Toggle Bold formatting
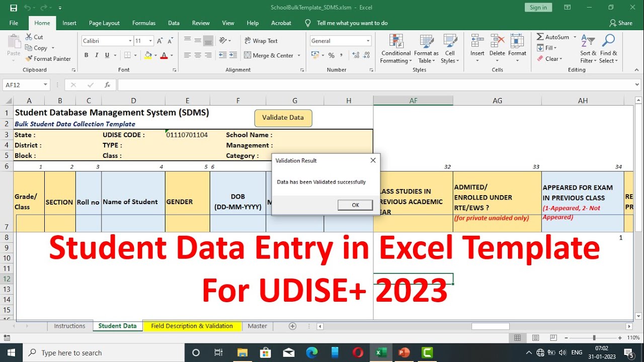Screen dimensions: 644x362 coord(87,55)
